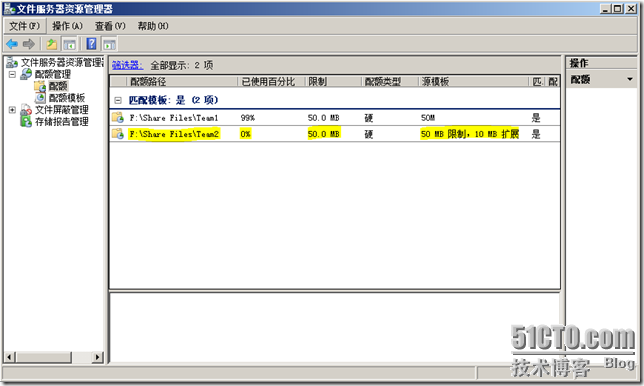Sort by 限制 column header

click(x=333, y=81)
